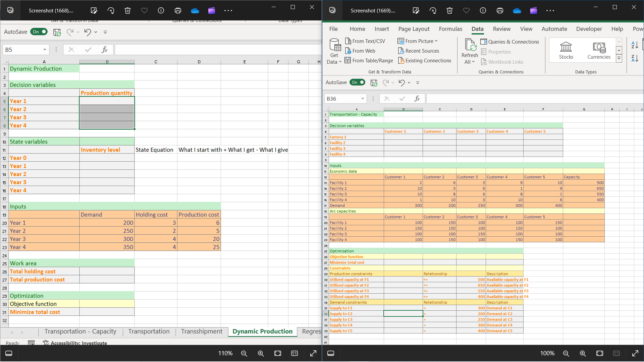Click Sort A to Z icon

(x=635, y=45)
